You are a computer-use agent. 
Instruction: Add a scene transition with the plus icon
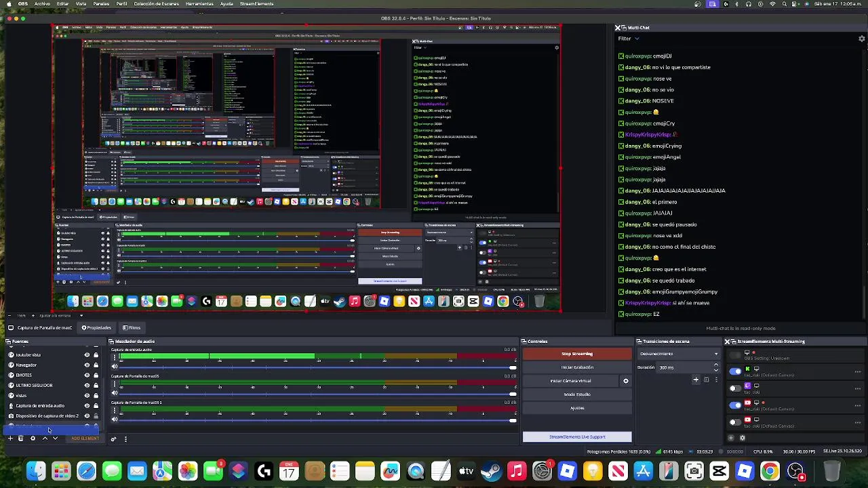click(696, 380)
